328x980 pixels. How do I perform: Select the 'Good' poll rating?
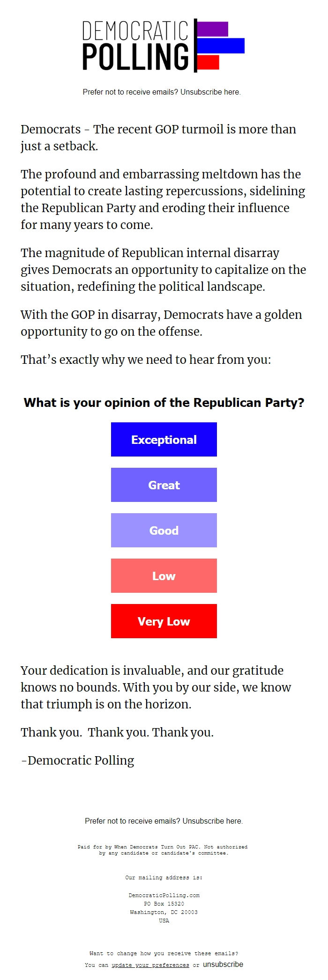point(164,531)
